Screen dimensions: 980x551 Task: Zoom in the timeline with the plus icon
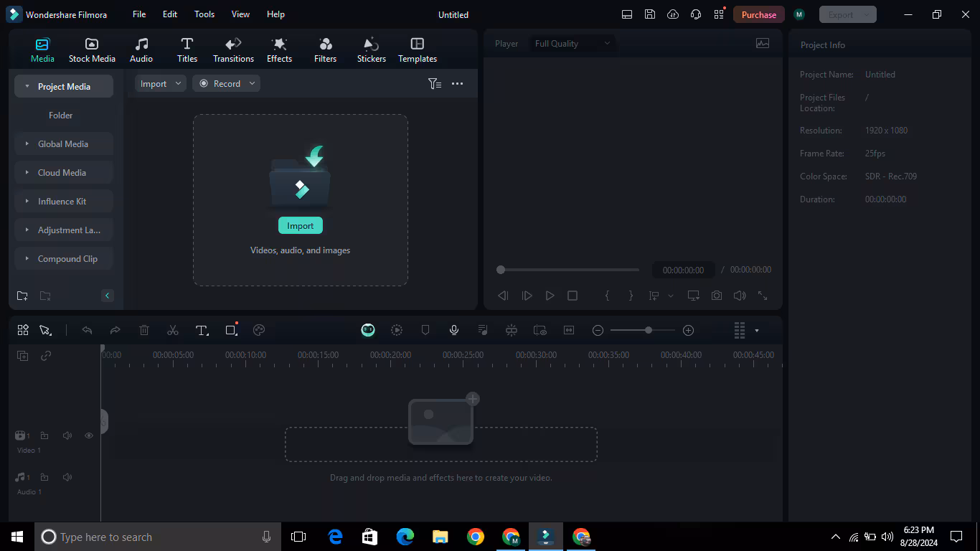(x=689, y=330)
